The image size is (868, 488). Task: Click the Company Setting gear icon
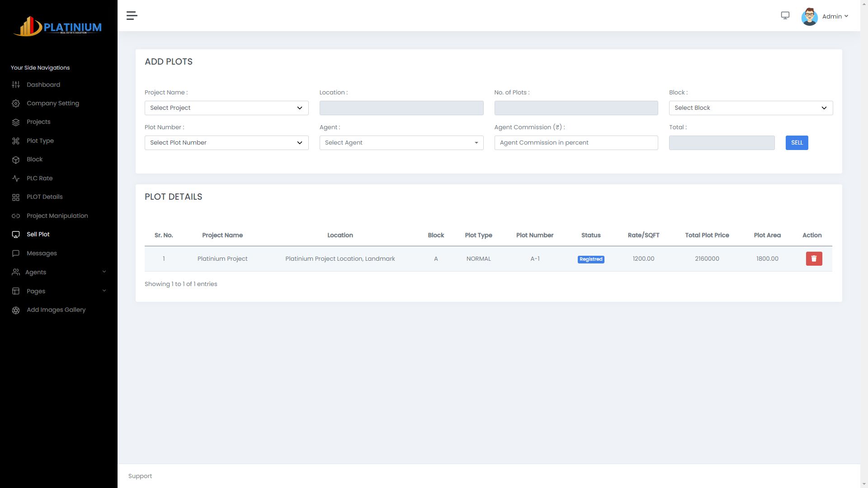click(x=16, y=103)
